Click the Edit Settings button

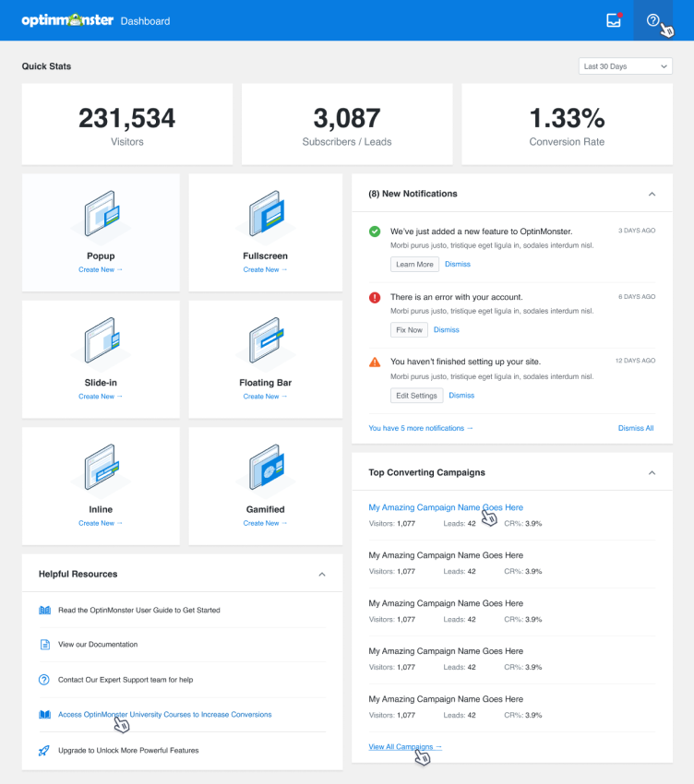coord(416,396)
